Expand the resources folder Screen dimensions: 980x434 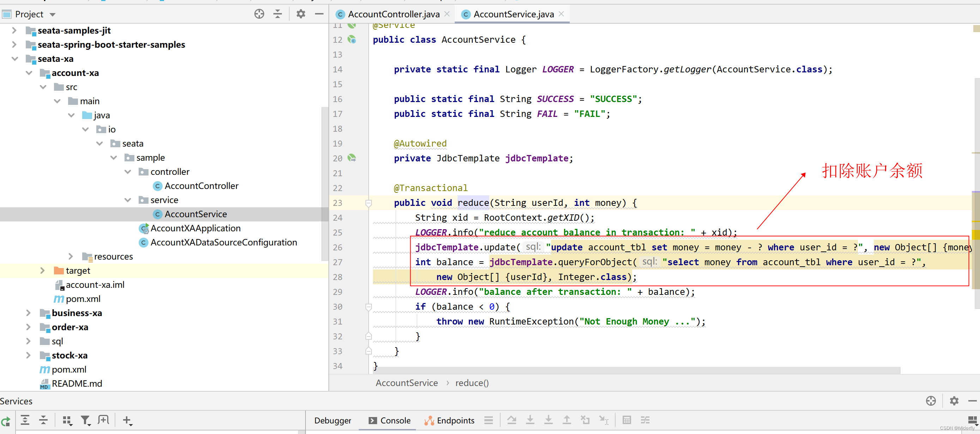[x=71, y=257]
